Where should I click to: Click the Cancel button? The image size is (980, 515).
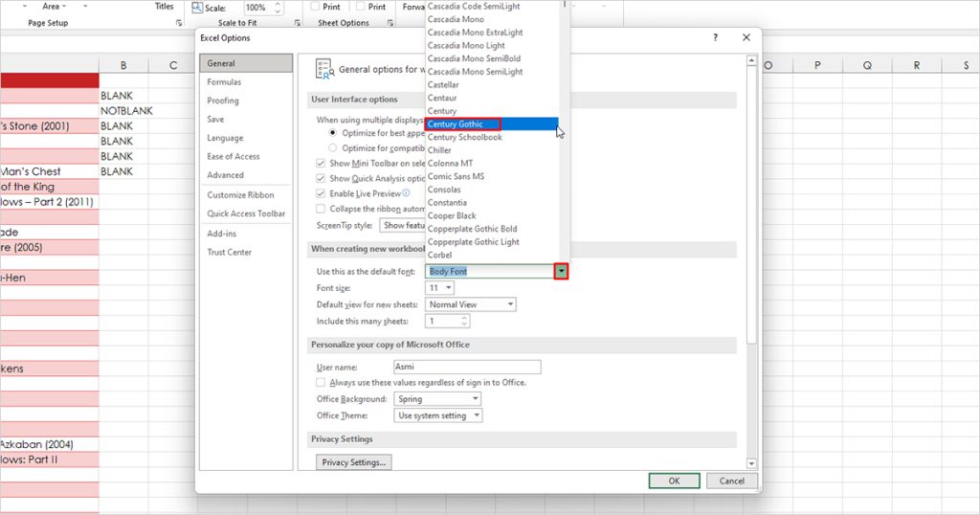[x=732, y=481]
